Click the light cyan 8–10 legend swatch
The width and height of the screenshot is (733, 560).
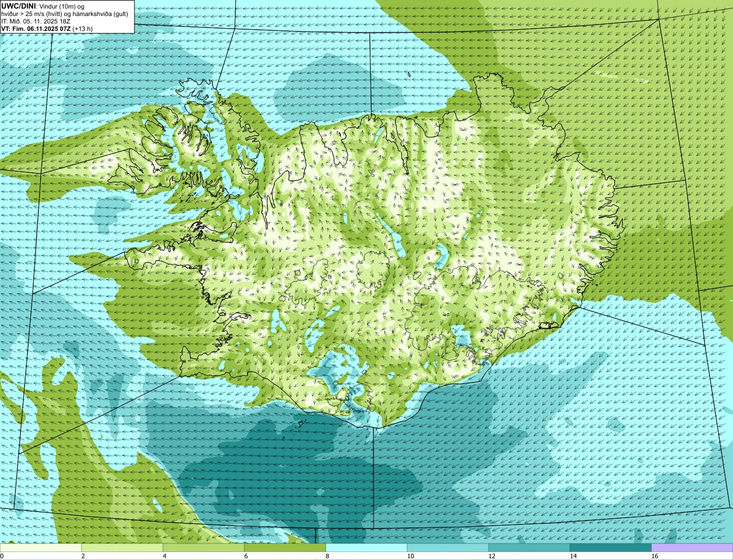coord(366,547)
